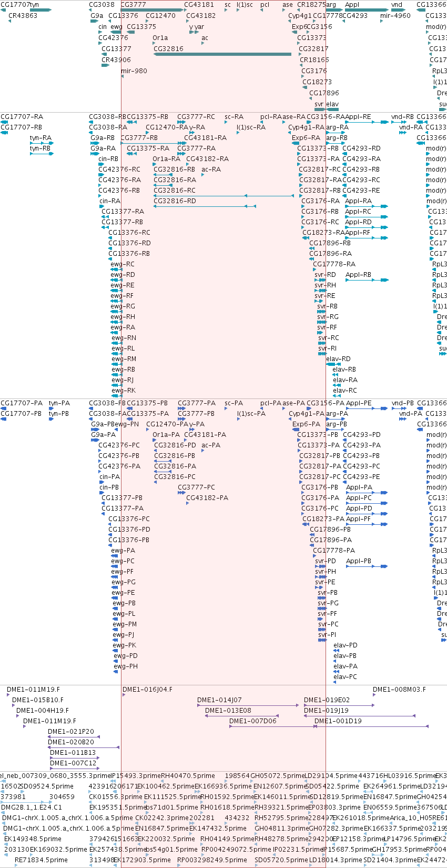This screenshot has height=868, width=447.
Task: Click the tyn-RA transcript label
Action: pos(40,138)
